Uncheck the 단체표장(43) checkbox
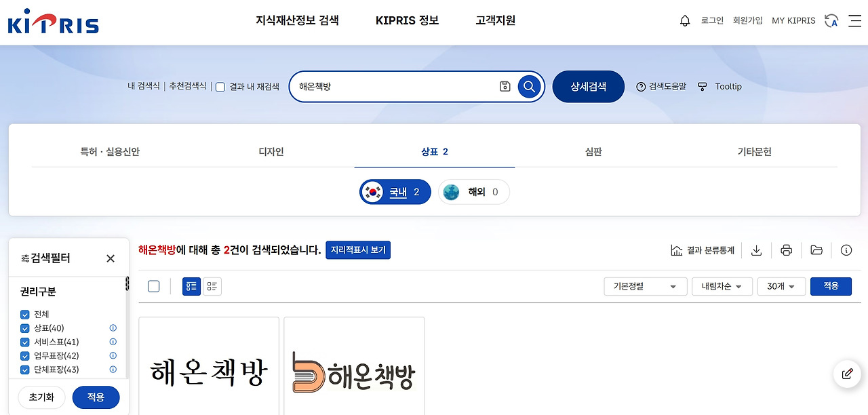The width and height of the screenshot is (868, 415). (x=25, y=370)
